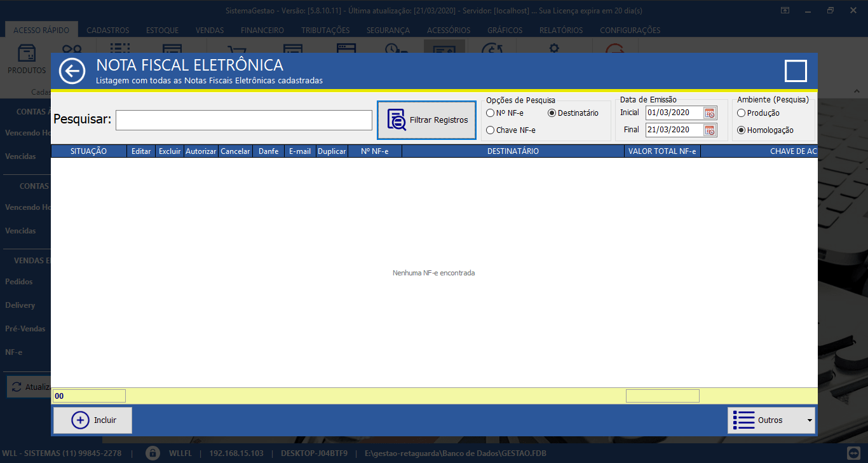Click the empty total value field in the footer
This screenshot has height=463, width=868.
663,396
